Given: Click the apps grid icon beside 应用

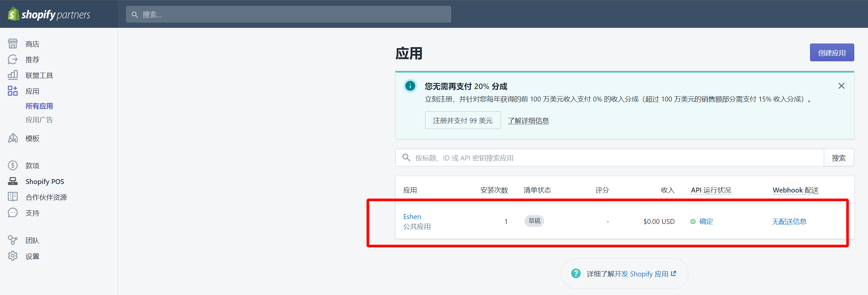Looking at the screenshot, I should point(13,91).
